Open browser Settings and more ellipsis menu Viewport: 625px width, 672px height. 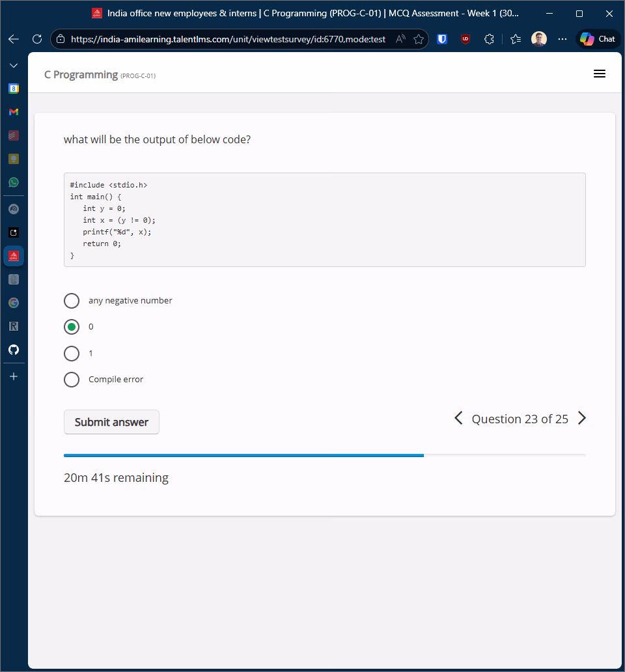point(562,39)
